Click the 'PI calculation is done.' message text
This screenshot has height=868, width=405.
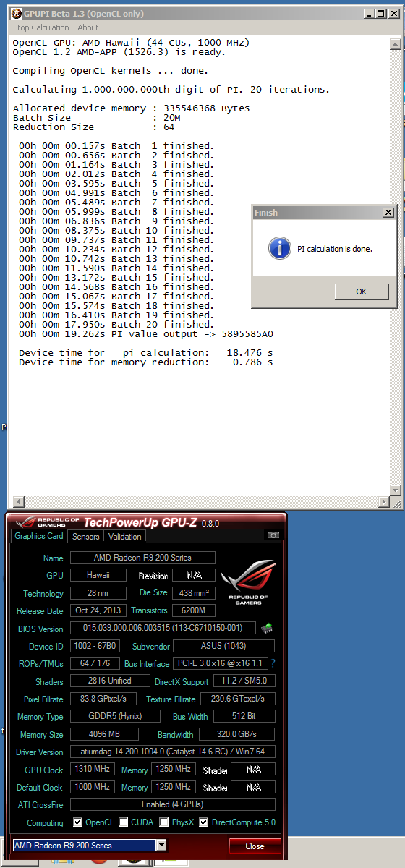point(335,249)
